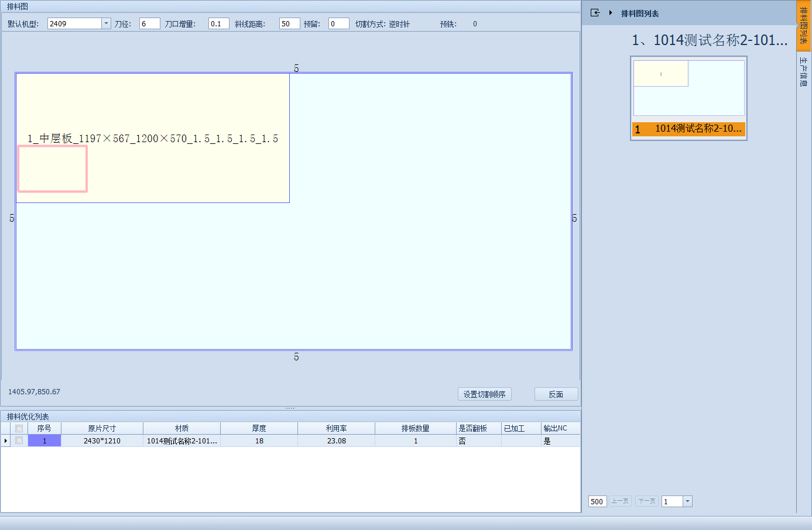The width and height of the screenshot is (812, 530).
Task: Check the checkbox for row 1 in list
Action: 19,440
